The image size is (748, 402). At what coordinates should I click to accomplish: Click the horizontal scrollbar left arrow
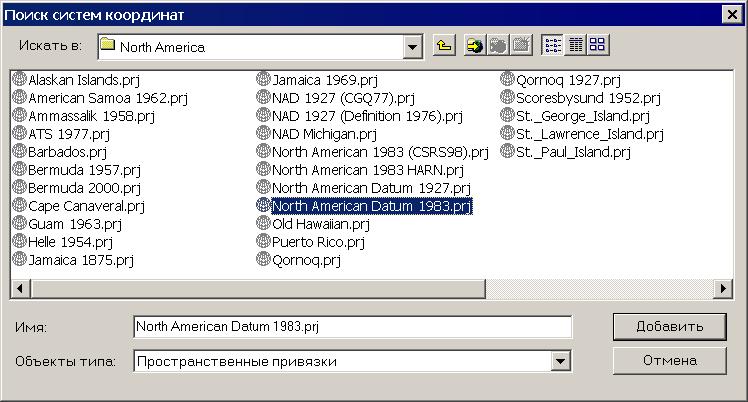click(x=20, y=289)
